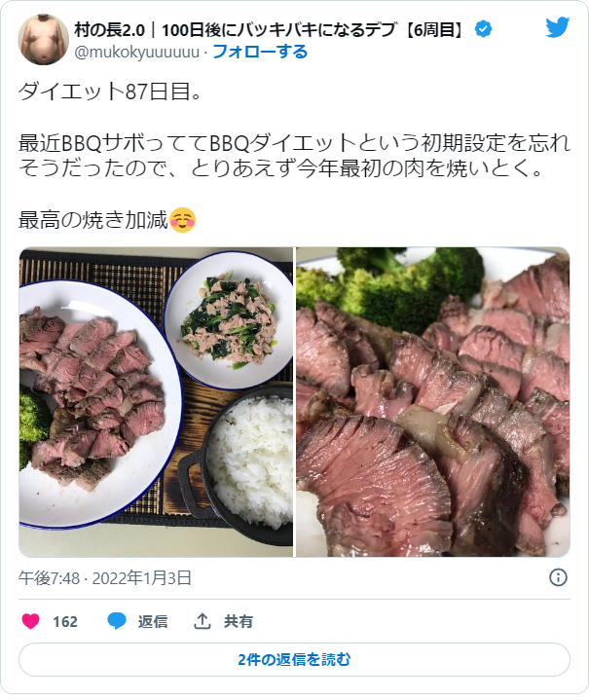589x700 pixels.
Task: Click the blue verified badge
Action: (x=483, y=29)
